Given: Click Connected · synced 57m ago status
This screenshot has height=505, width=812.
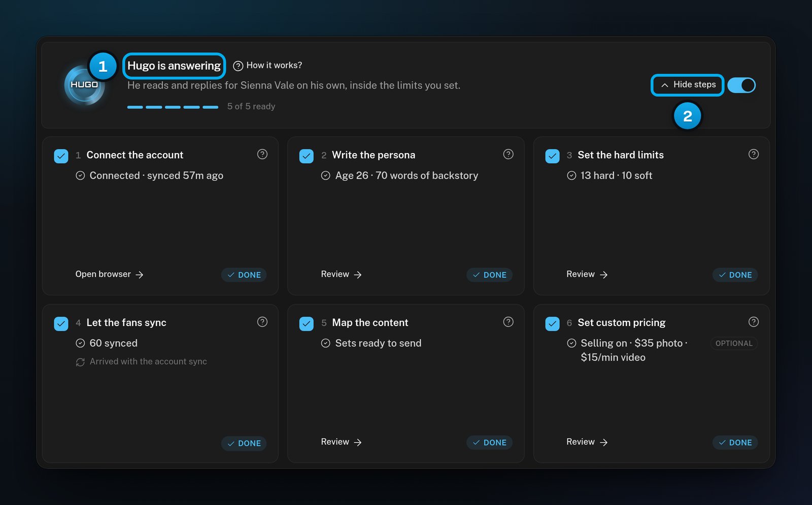Looking at the screenshot, I should tap(156, 175).
